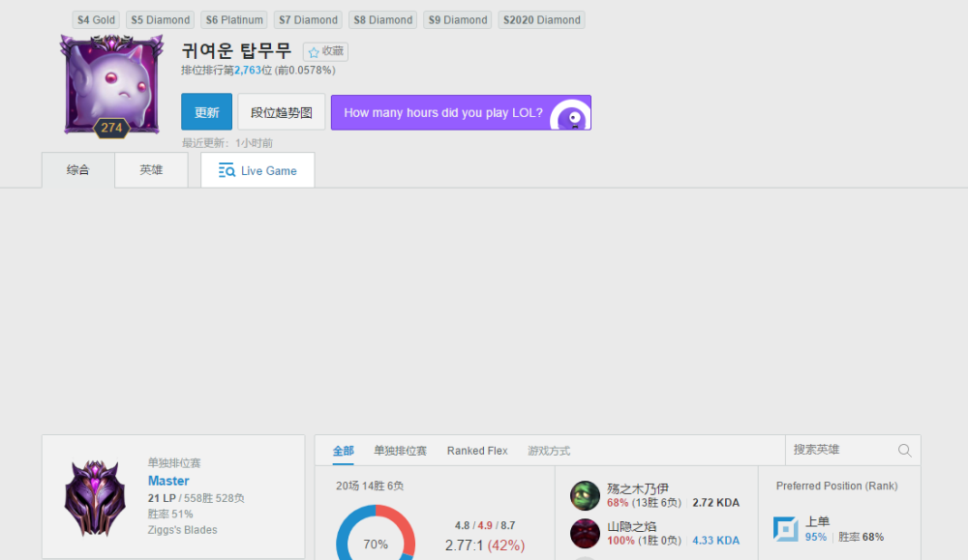
Task: Open the 段位趋势图 tier graph
Action: pos(282,112)
